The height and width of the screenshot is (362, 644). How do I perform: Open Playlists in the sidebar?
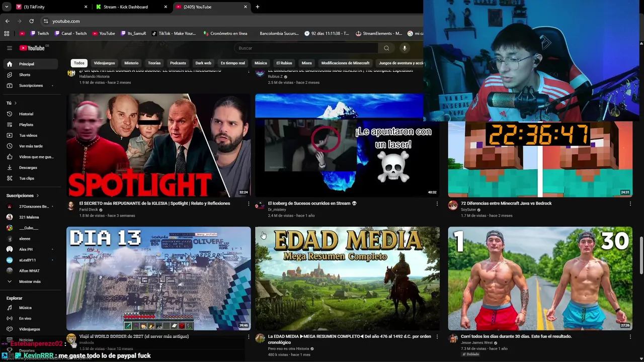[32, 125]
